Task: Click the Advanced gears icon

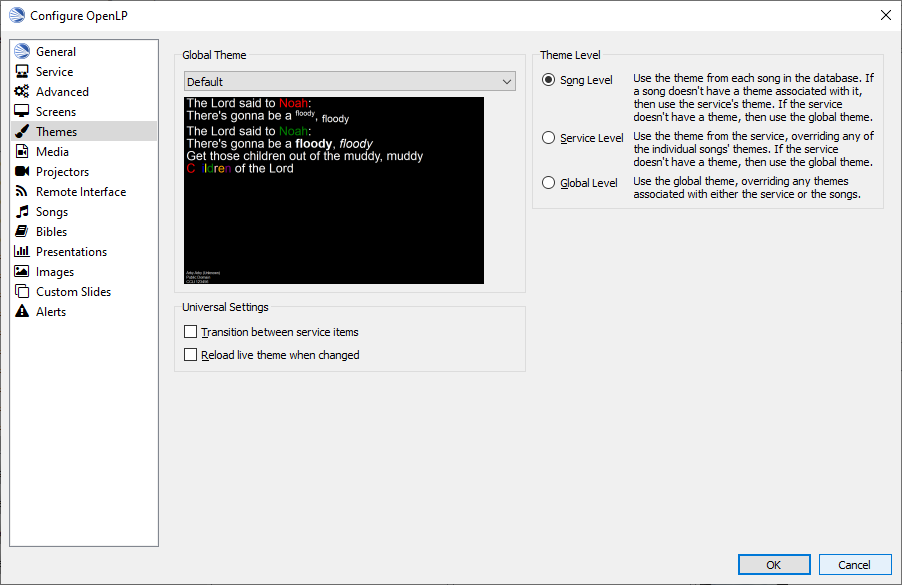Action: [x=22, y=91]
